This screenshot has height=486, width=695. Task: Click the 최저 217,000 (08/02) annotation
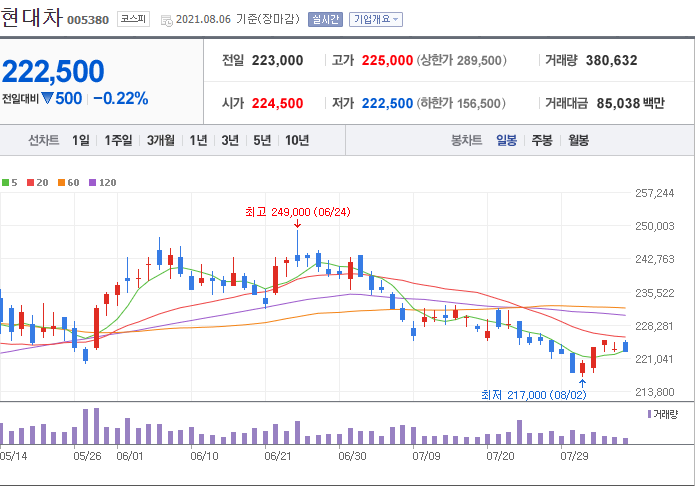coord(534,395)
